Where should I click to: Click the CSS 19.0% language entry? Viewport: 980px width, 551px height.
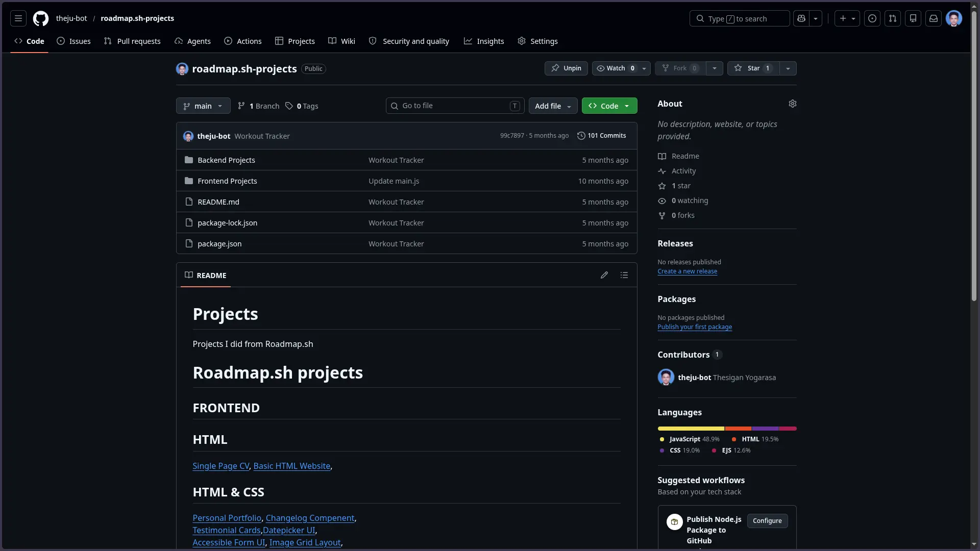coord(679,450)
